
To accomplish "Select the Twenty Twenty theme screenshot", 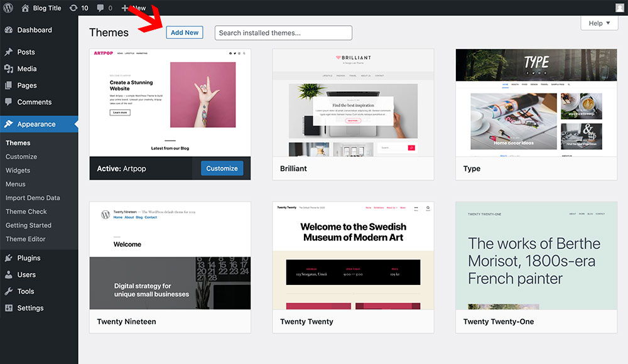I will [x=353, y=256].
